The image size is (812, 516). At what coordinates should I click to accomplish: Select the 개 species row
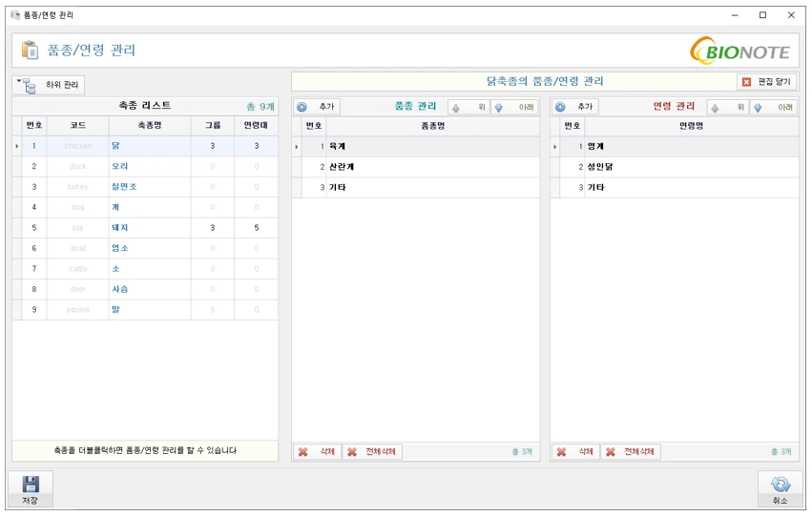click(145, 207)
